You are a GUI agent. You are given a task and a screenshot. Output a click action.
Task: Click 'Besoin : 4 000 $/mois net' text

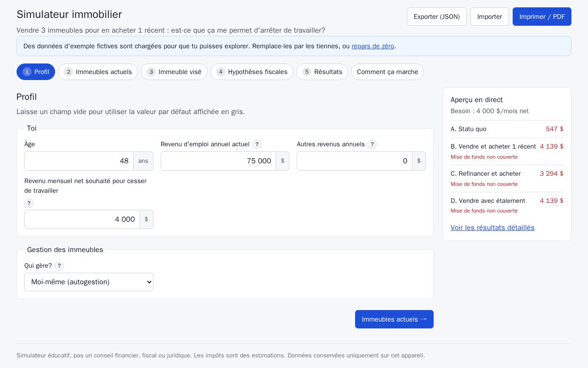click(490, 111)
